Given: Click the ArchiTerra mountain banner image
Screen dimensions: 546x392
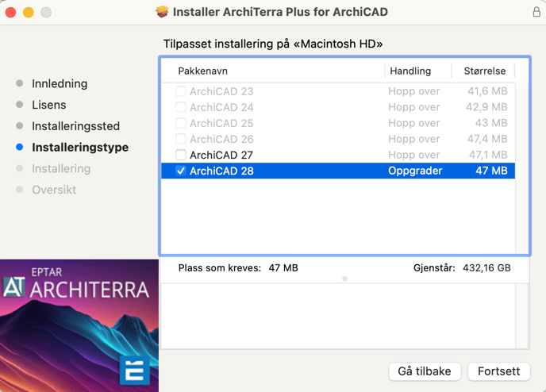Looking at the screenshot, I should tap(79, 325).
